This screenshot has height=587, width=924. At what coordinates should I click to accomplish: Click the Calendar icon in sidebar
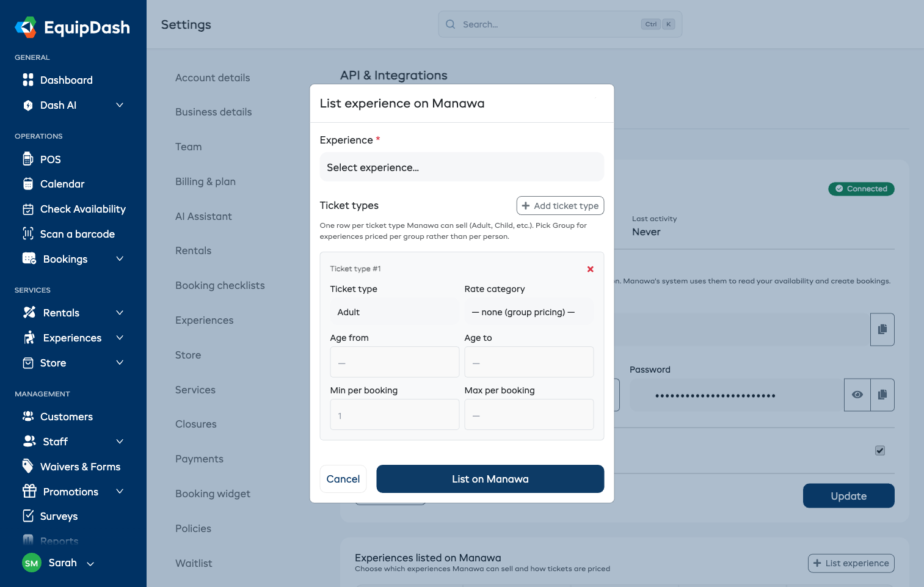coord(28,184)
